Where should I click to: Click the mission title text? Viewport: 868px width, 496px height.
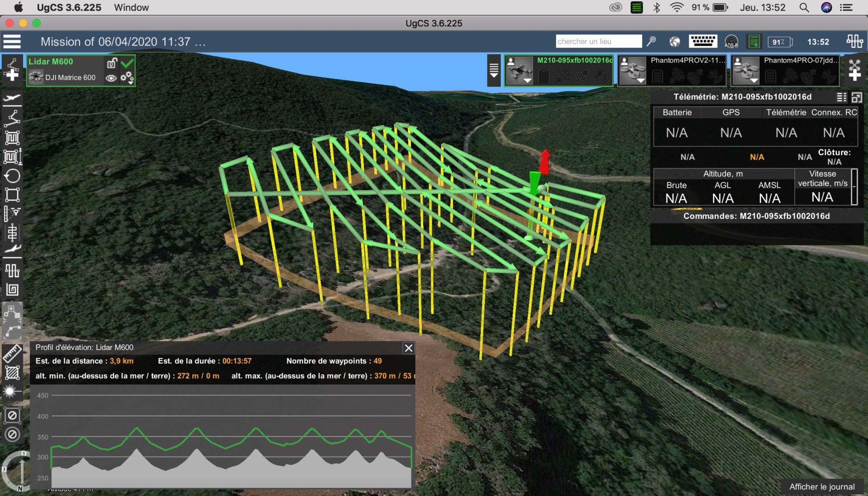[123, 42]
